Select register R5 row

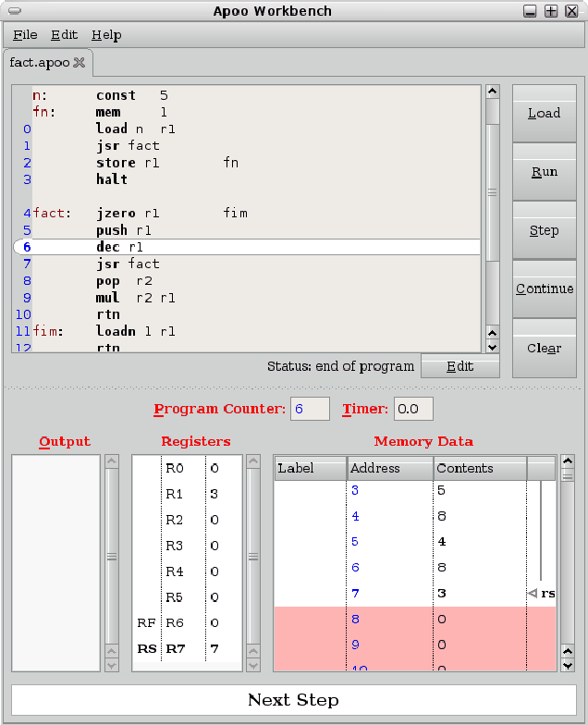pos(187,597)
